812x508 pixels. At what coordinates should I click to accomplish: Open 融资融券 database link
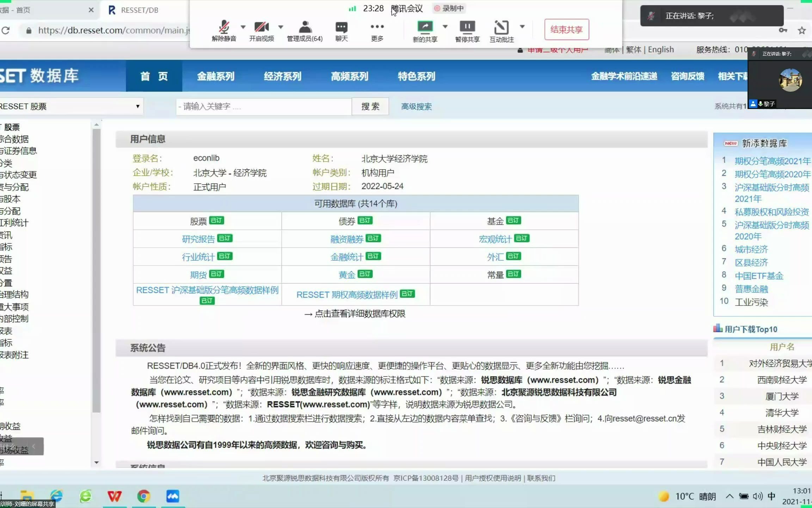click(x=347, y=239)
